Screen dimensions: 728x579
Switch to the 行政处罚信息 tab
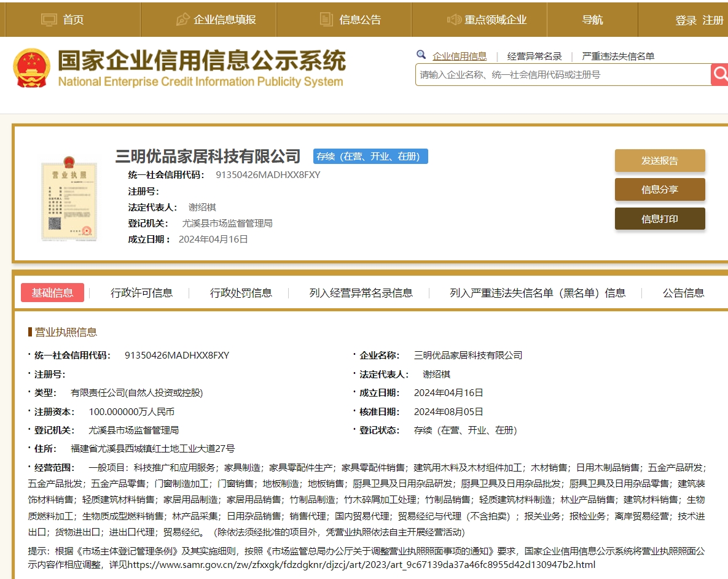(241, 293)
